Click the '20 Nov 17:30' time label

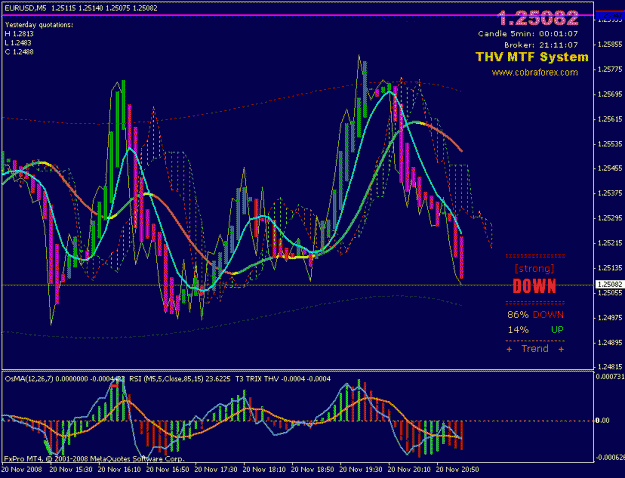(216, 470)
